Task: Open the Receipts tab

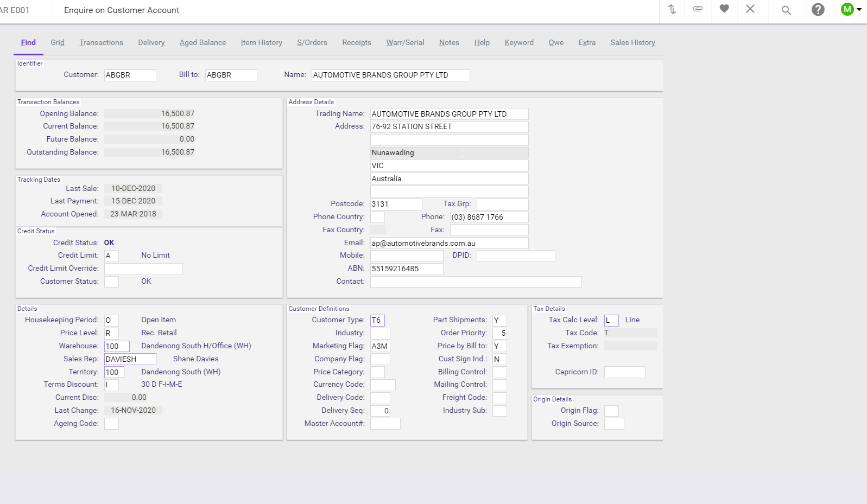Action: [x=357, y=42]
